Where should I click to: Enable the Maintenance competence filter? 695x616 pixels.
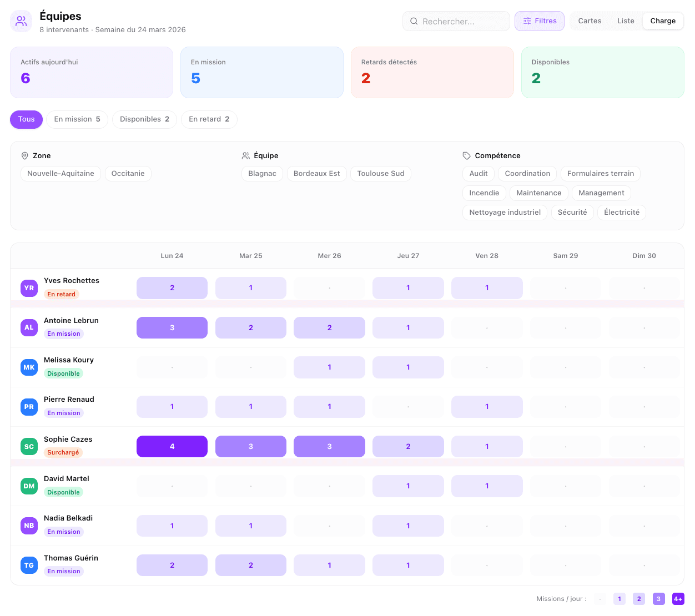pyautogui.click(x=538, y=193)
